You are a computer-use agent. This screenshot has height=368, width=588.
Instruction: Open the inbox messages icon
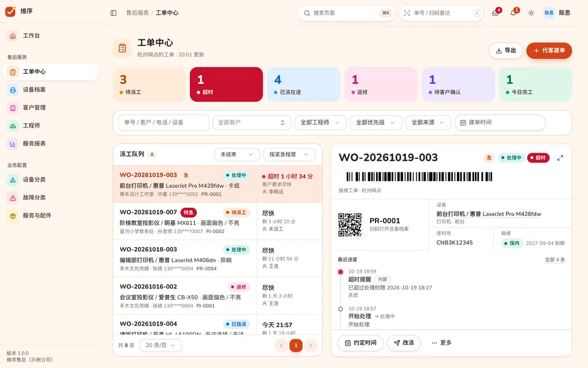(496, 13)
